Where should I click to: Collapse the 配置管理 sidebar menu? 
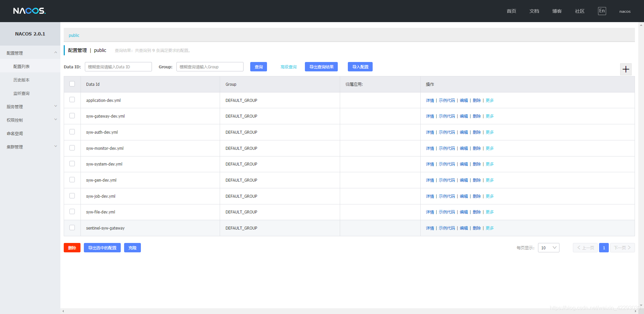click(30, 53)
